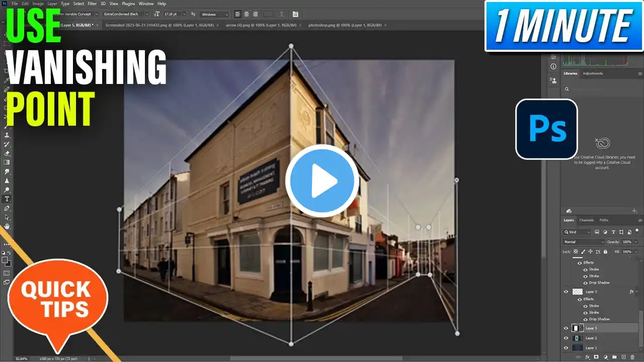The width and height of the screenshot is (644, 362).
Task: Open the Adjustments panel tab
Action: click(x=593, y=73)
